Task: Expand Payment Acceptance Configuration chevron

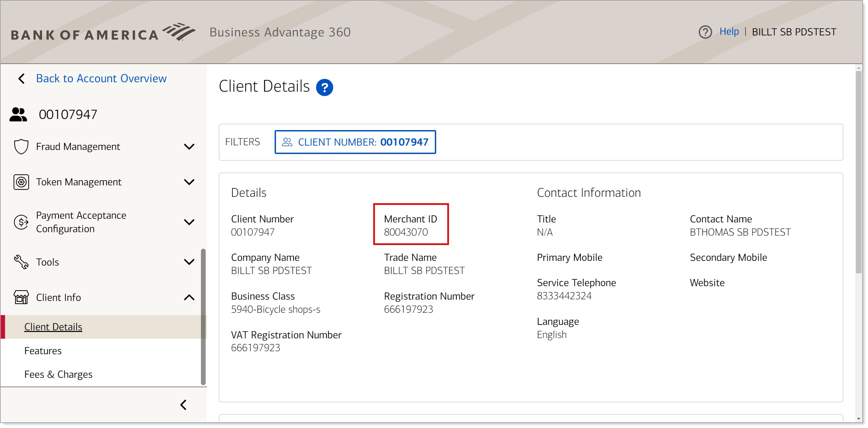Action: [x=190, y=223]
